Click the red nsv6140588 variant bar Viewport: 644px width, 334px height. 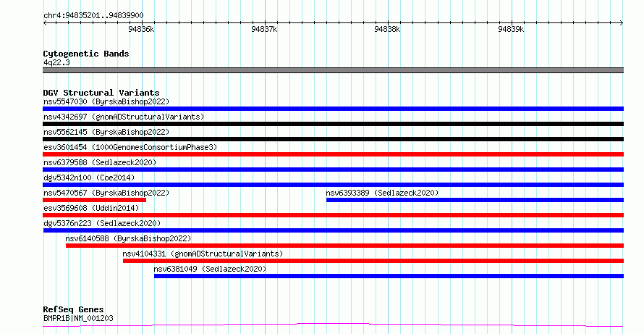[x=344, y=246]
